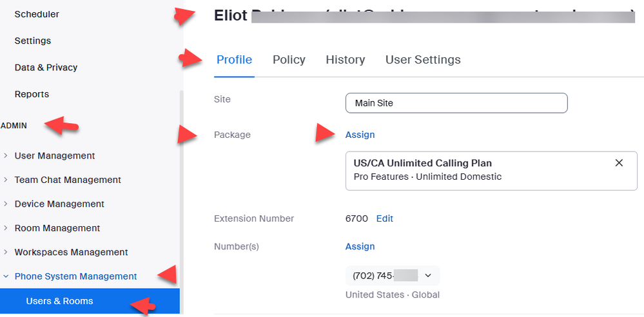Open the History tab
This screenshot has width=644, height=317.
tap(345, 60)
